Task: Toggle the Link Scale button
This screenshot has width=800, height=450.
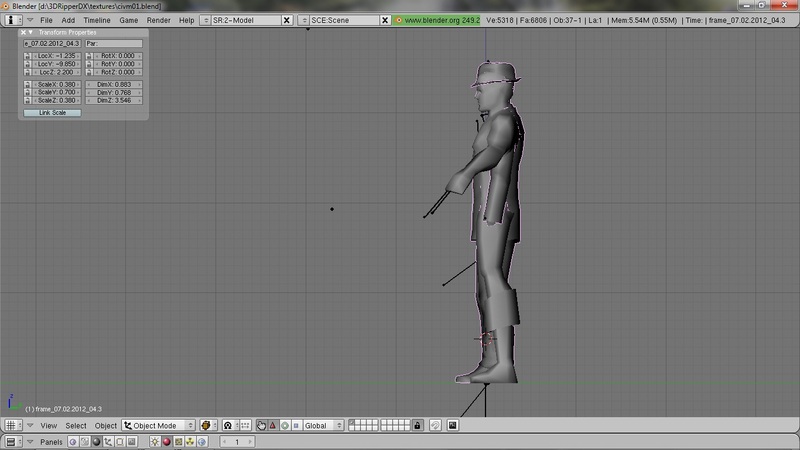Action: click(52, 112)
